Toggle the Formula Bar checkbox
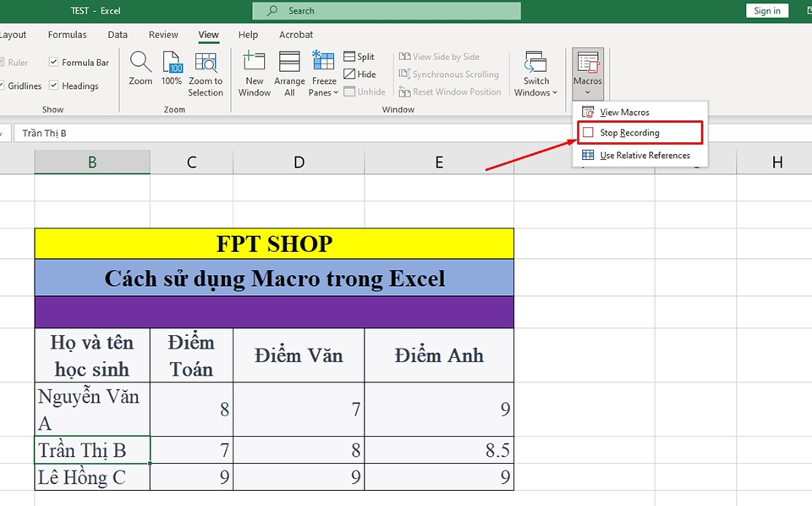Image resolution: width=812 pixels, height=506 pixels. pos(53,62)
